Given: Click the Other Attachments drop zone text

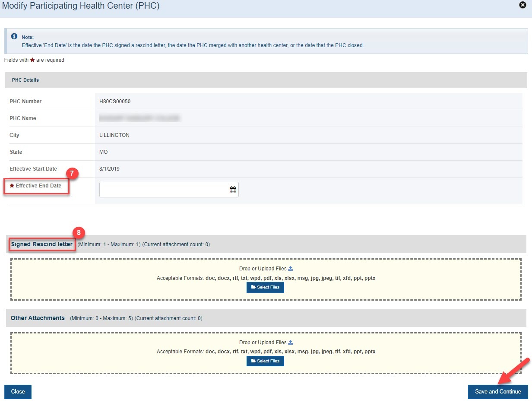Looking at the screenshot, I should point(263,343).
